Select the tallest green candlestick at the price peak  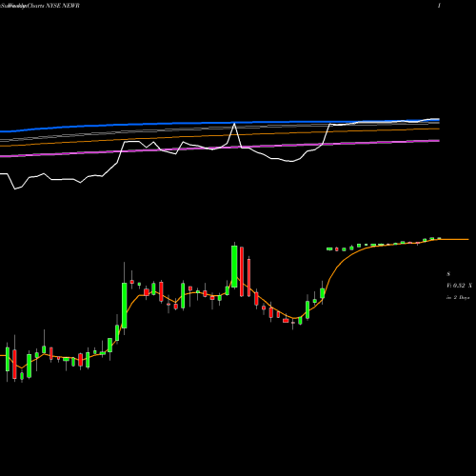[234, 266]
